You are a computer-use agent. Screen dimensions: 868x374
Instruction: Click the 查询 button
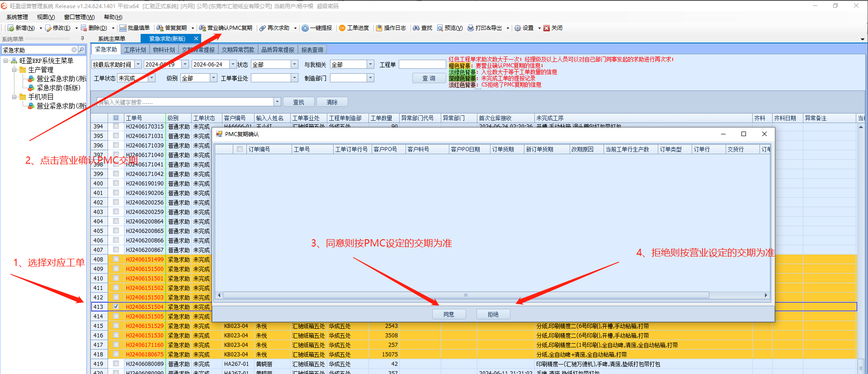(x=429, y=78)
